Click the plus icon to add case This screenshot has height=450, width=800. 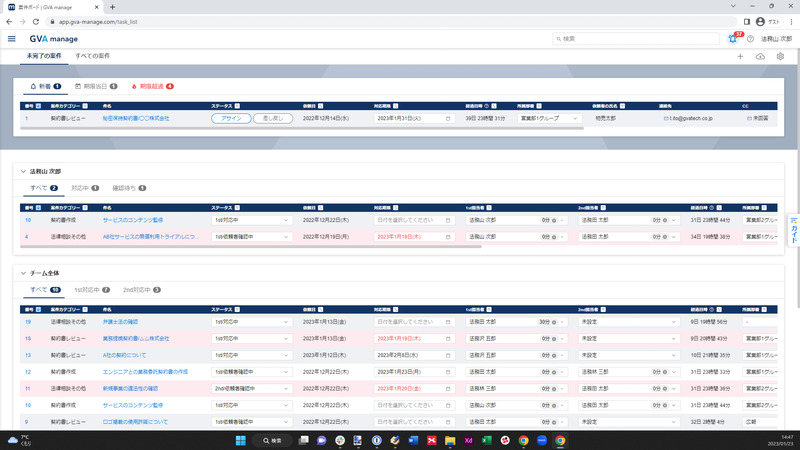pos(740,57)
